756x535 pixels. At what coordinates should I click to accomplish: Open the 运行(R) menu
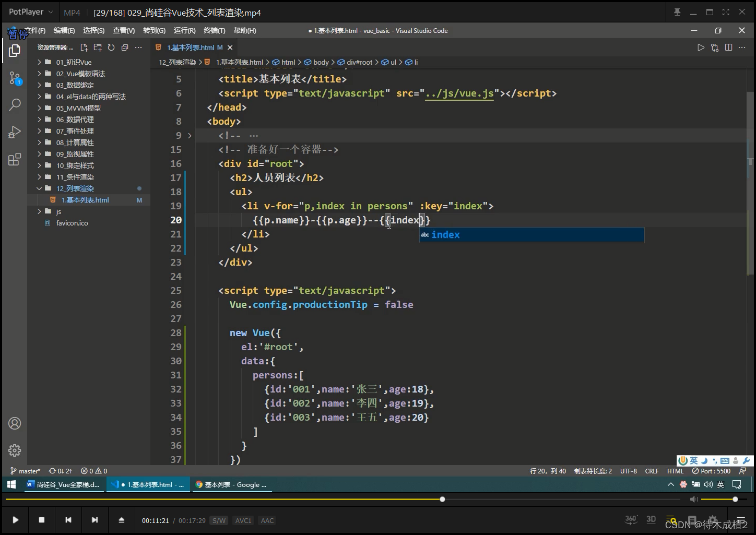pyautogui.click(x=184, y=30)
